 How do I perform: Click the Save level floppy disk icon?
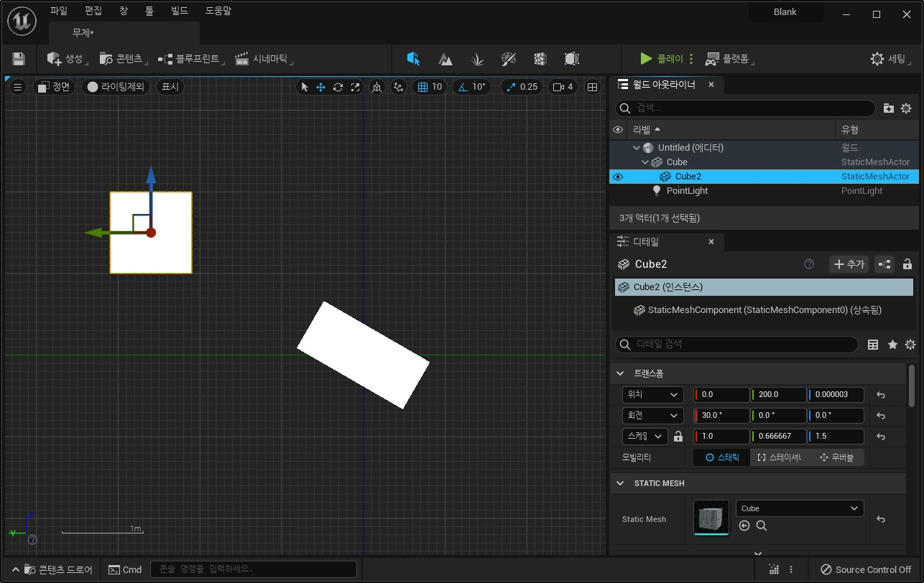click(19, 59)
